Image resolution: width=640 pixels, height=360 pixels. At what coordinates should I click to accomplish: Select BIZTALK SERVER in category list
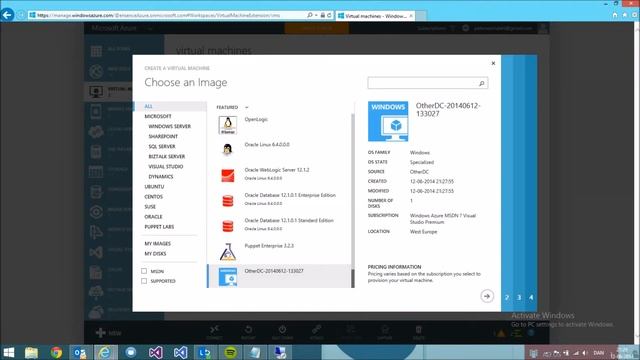point(167,157)
